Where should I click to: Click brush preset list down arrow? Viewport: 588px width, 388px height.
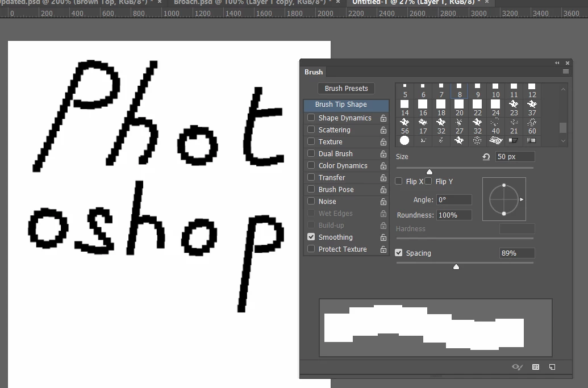coord(563,141)
